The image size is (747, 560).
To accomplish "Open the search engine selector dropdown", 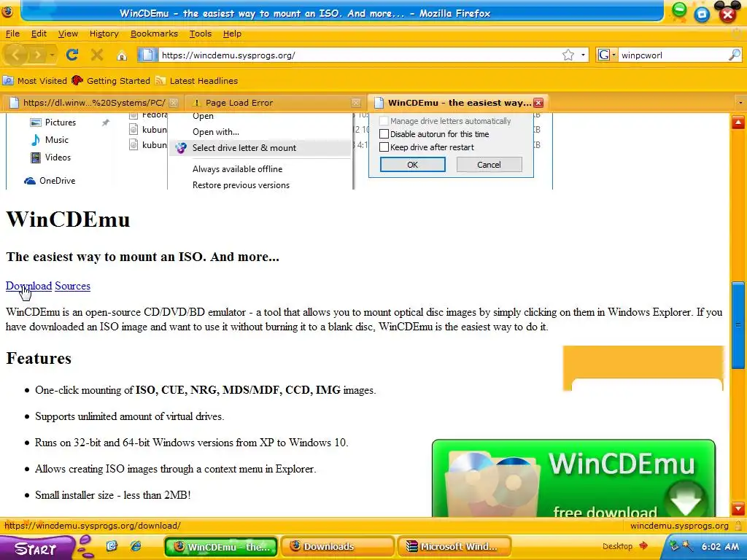I will tap(607, 55).
